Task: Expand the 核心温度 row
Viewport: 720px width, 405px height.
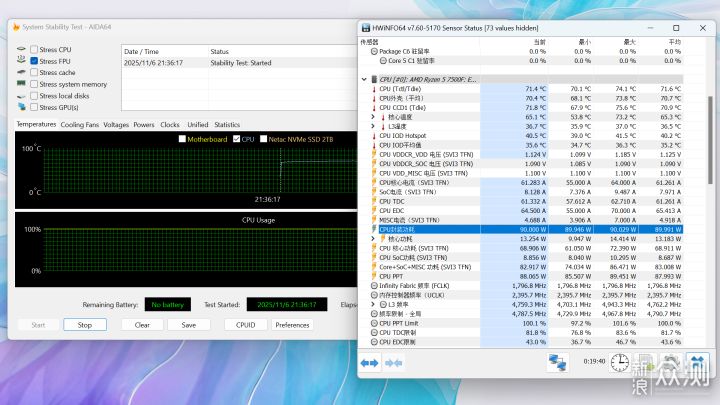Action: click(x=373, y=117)
